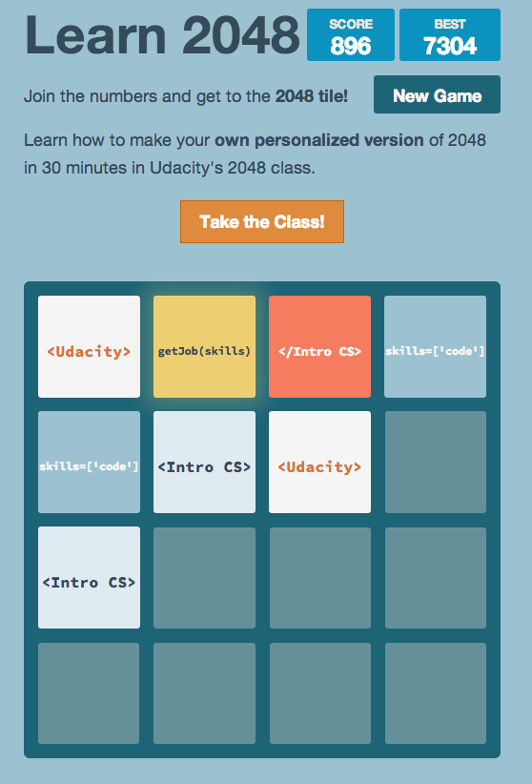Screen dimensions: 532x784
Task: Select the skills=['code'] tile in the second row
Action: [89, 462]
